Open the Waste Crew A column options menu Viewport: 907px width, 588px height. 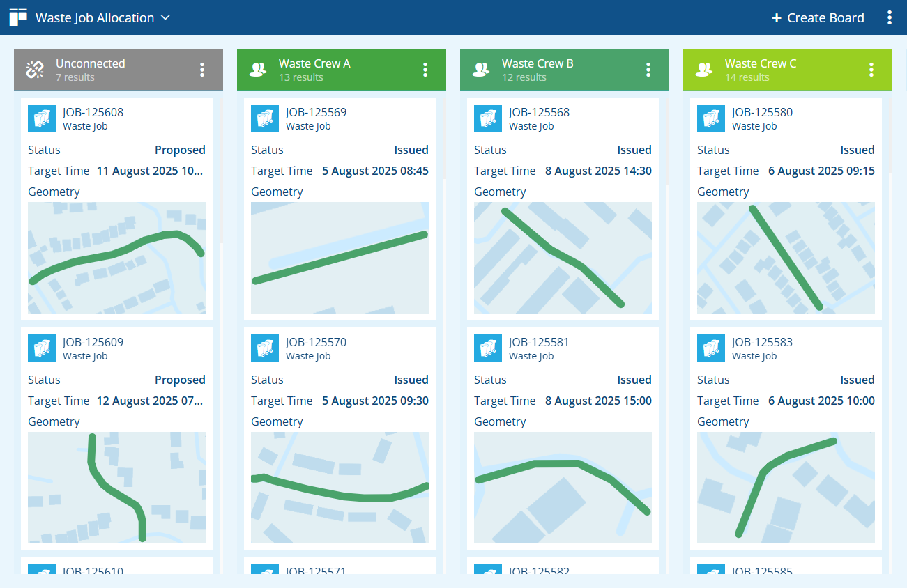pos(425,70)
